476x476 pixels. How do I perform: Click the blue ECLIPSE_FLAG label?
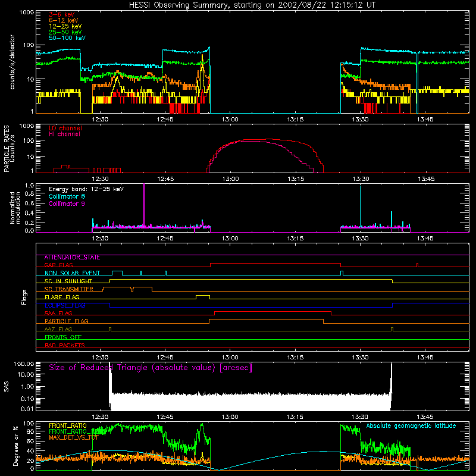[x=65, y=305]
